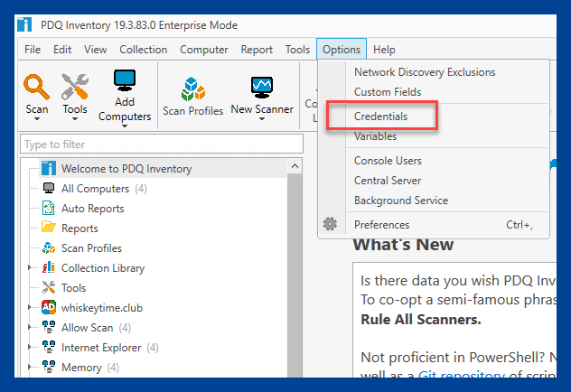Expand the Memory collection
The height and width of the screenshot is (392, 571).
coord(30,367)
